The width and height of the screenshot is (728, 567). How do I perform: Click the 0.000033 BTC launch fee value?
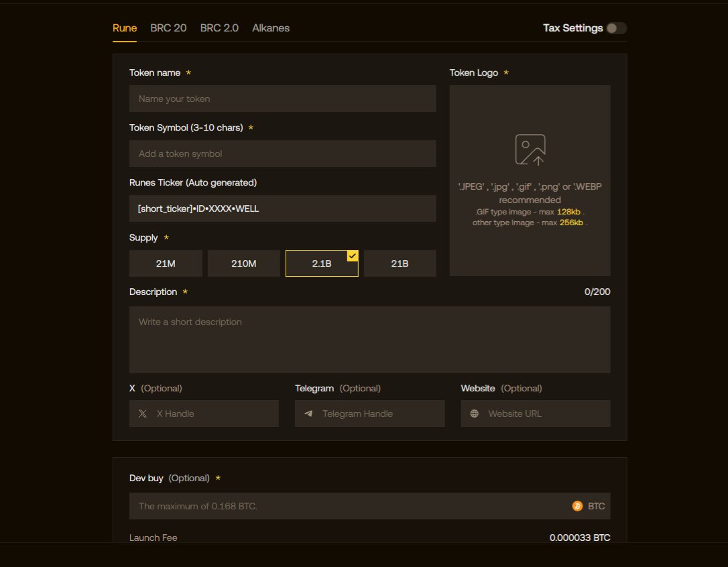pyautogui.click(x=579, y=538)
